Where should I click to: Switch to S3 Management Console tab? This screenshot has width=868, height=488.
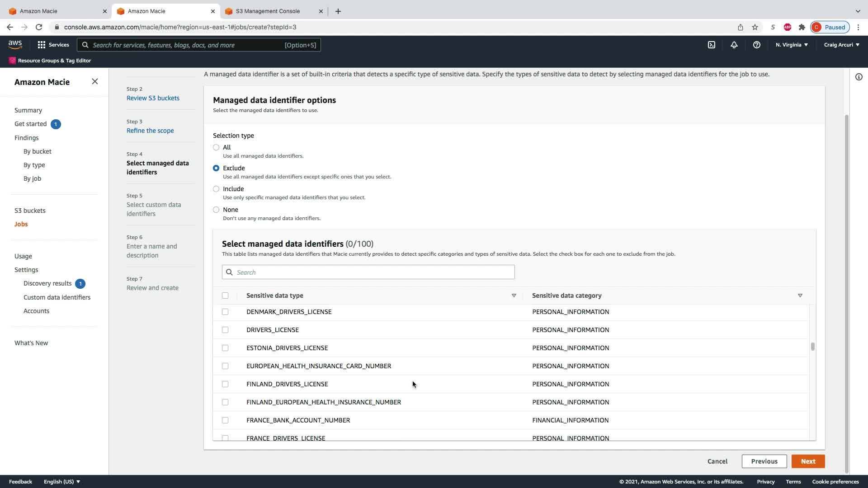pos(268,11)
